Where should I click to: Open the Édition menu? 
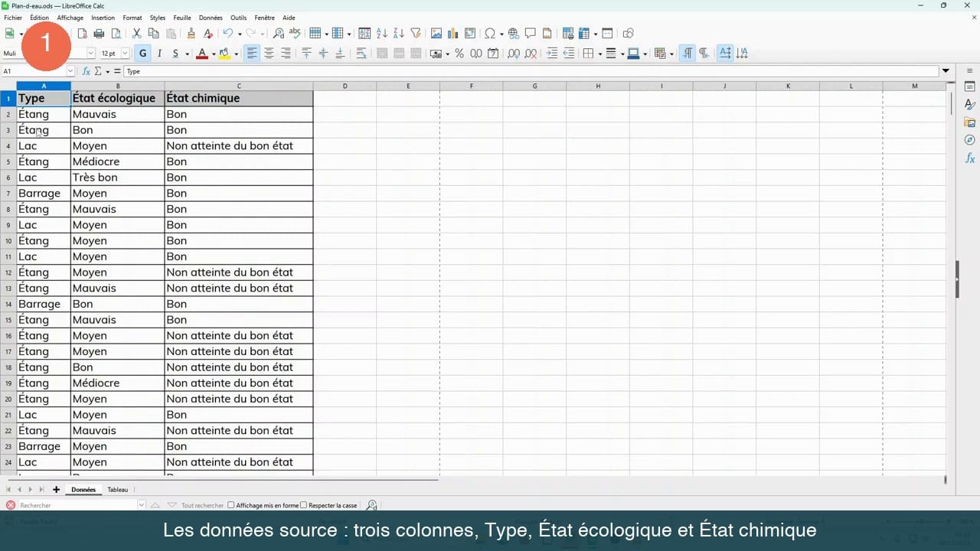click(39, 18)
